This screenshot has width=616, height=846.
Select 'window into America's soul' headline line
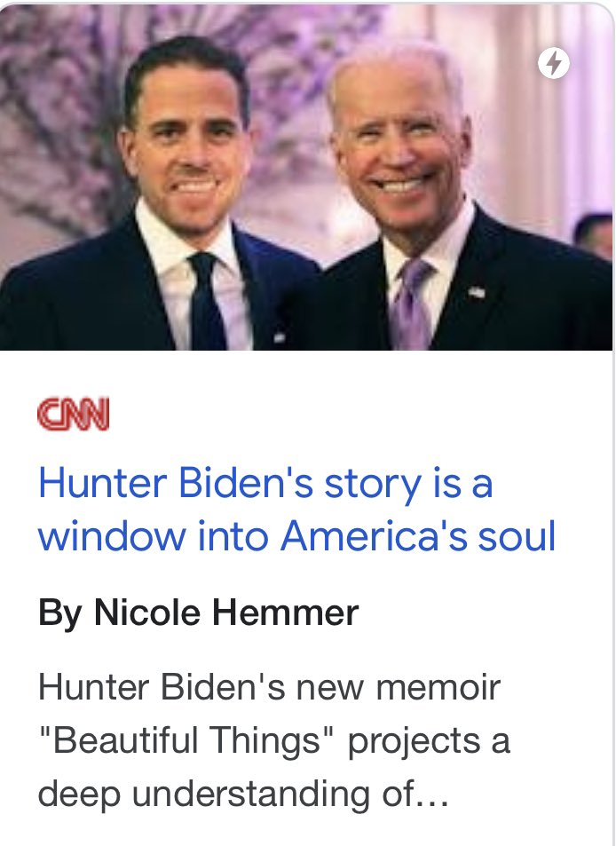click(x=296, y=537)
